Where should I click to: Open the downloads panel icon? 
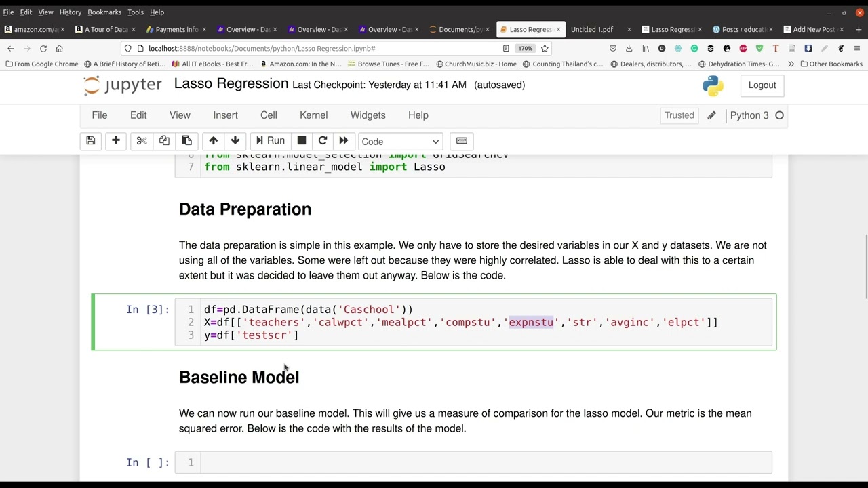pyautogui.click(x=629, y=49)
